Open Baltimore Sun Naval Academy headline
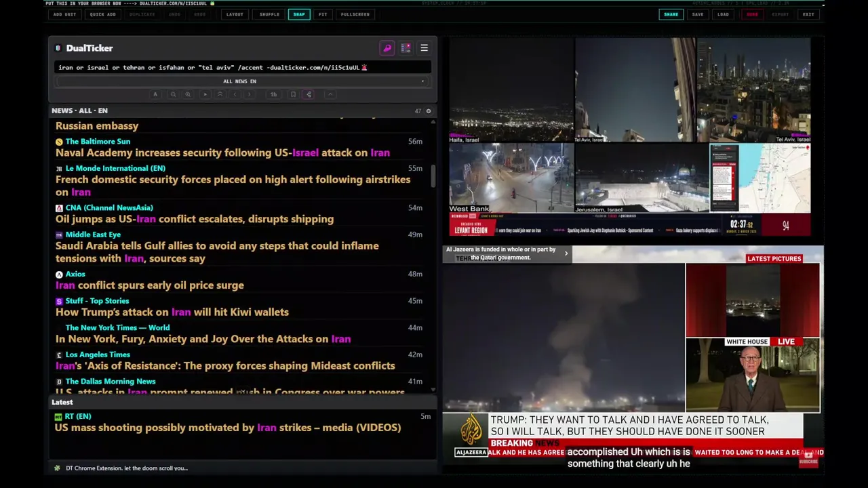This screenshot has width=868, height=488. tap(222, 153)
